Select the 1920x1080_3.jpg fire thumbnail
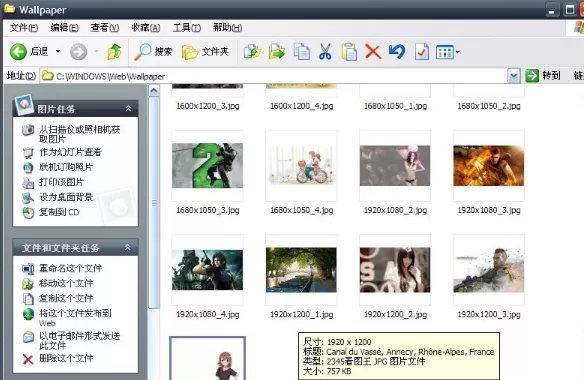The image size is (584, 380). [x=489, y=165]
